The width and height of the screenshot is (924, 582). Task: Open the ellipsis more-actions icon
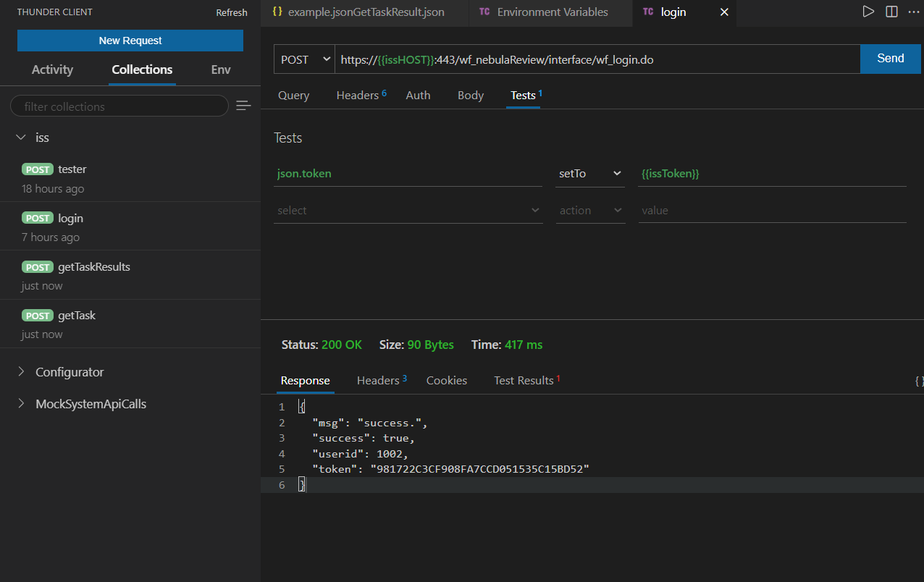point(914,11)
